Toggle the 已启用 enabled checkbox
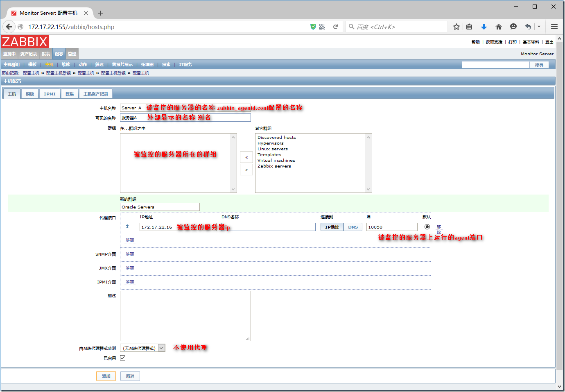565x392 pixels. pyautogui.click(x=122, y=358)
